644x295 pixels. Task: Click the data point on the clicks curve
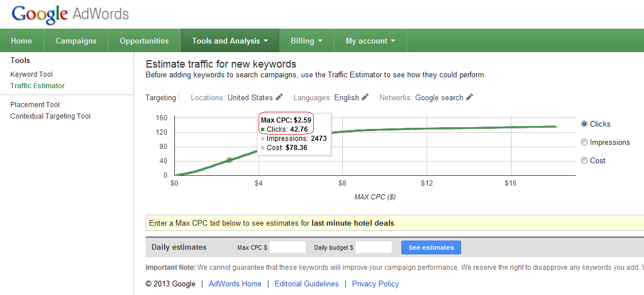pos(229,160)
